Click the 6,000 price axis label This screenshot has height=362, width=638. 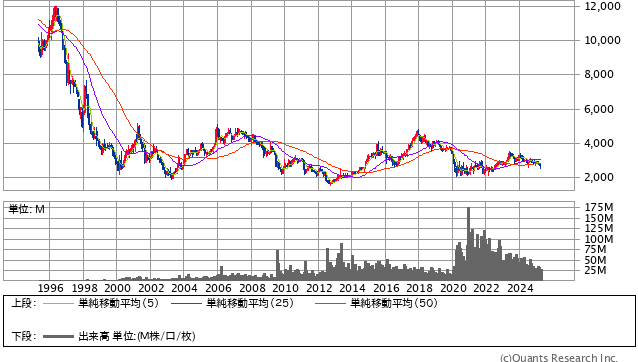click(599, 109)
